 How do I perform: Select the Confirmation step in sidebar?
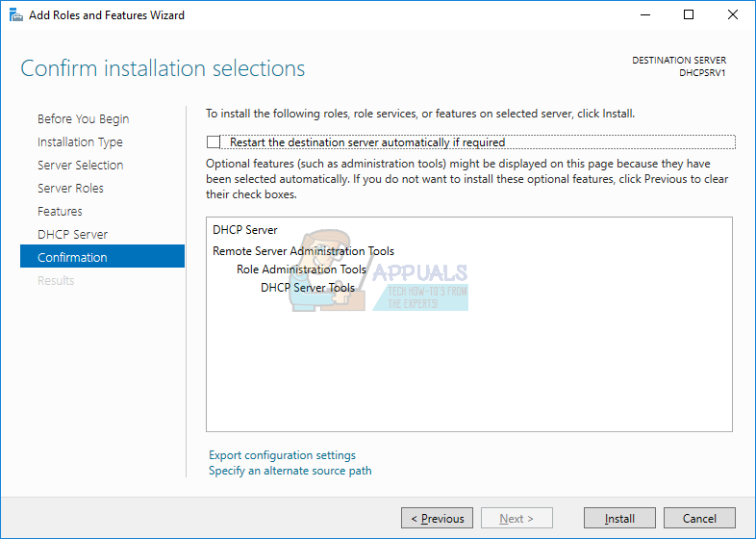point(72,258)
